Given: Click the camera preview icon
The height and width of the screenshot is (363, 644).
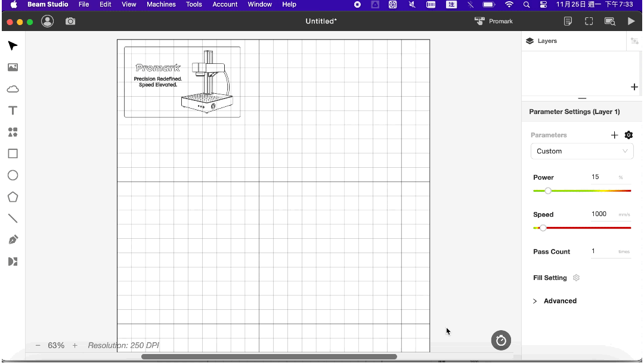Looking at the screenshot, I should [x=70, y=21].
